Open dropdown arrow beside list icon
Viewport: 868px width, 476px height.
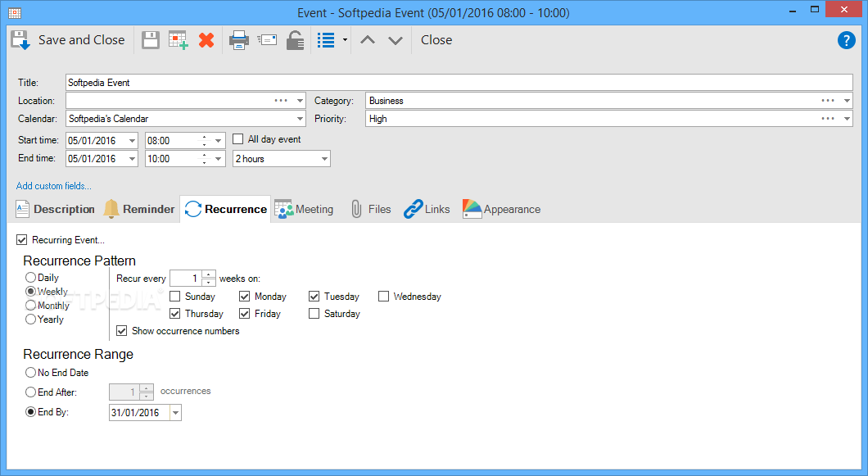[345, 40]
